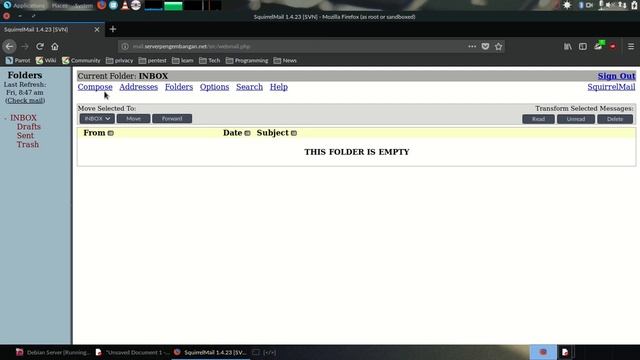Collapse the INBOX folder tree
Screen dimensions: 640x360
pos(6,118)
